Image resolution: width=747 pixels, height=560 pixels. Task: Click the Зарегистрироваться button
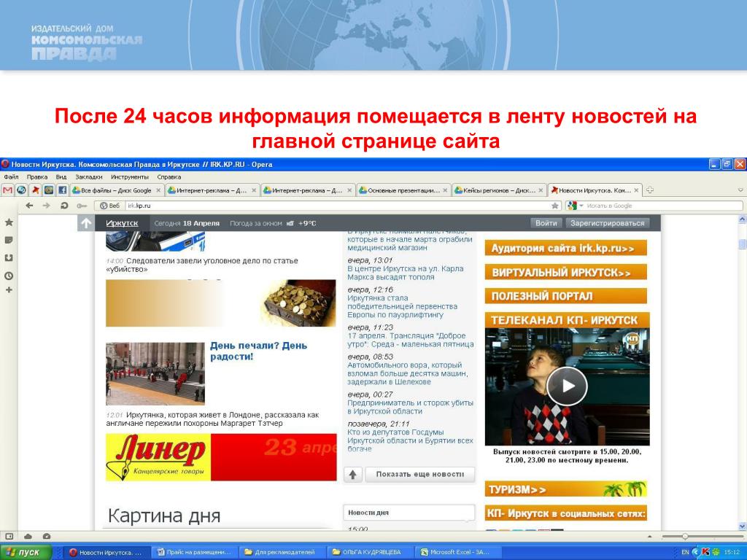pyautogui.click(x=607, y=223)
